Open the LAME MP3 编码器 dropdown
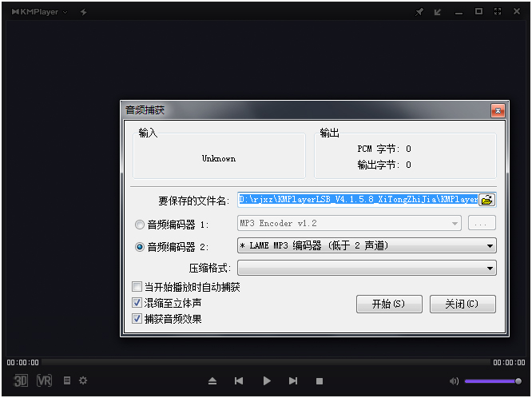The height and width of the screenshot is (398, 532). (367, 245)
